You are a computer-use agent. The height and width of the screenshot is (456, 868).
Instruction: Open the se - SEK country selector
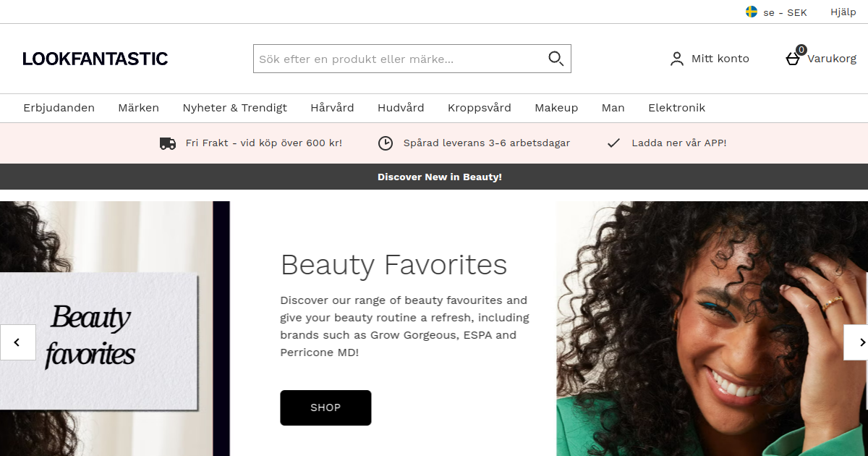776,12
